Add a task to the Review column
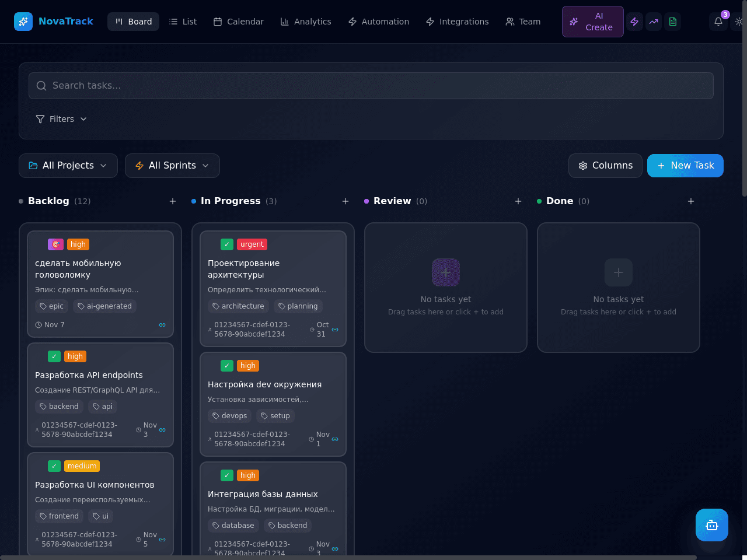This screenshot has width=747, height=560. 518,201
